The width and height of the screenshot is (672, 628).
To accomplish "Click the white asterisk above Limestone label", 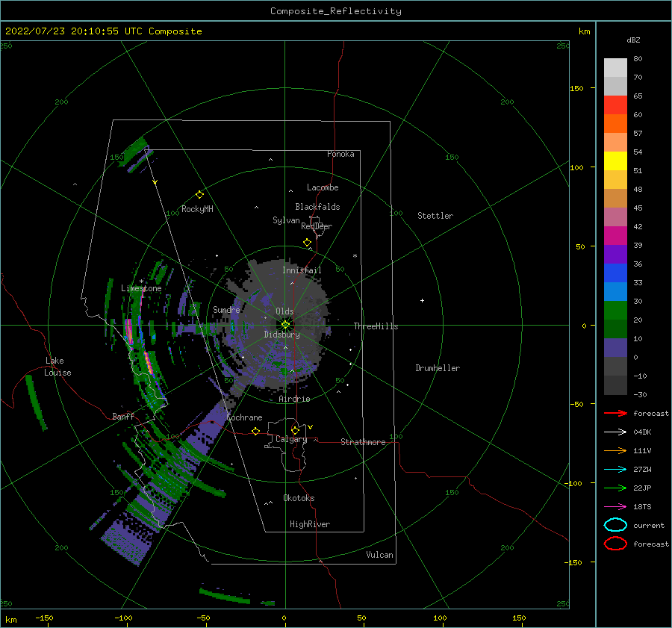I will coord(141,282).
